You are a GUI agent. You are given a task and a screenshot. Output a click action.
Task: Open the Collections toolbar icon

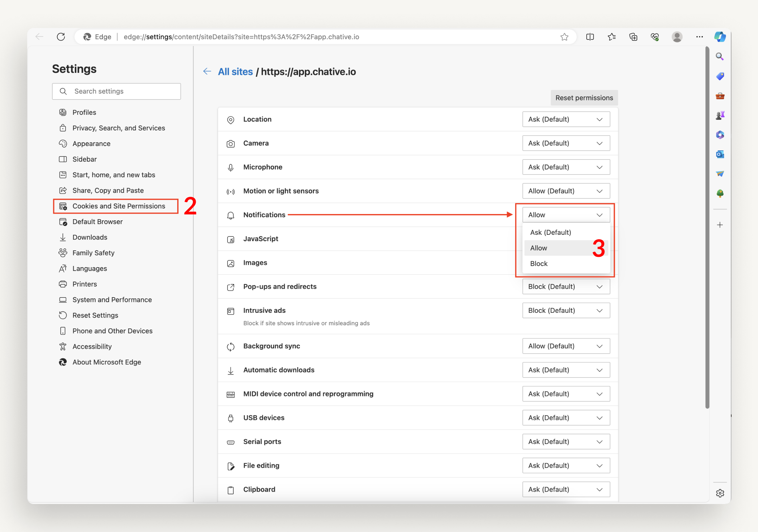[633, 37]
